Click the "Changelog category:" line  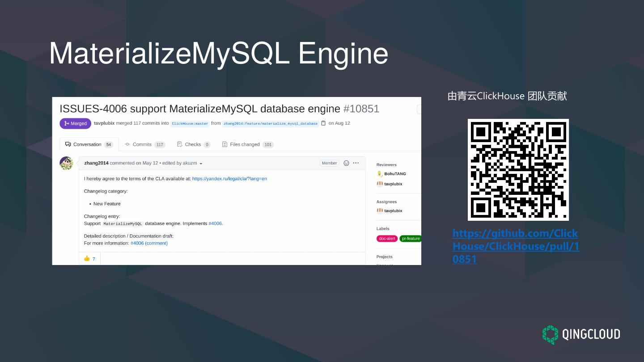tap(106, 191)
